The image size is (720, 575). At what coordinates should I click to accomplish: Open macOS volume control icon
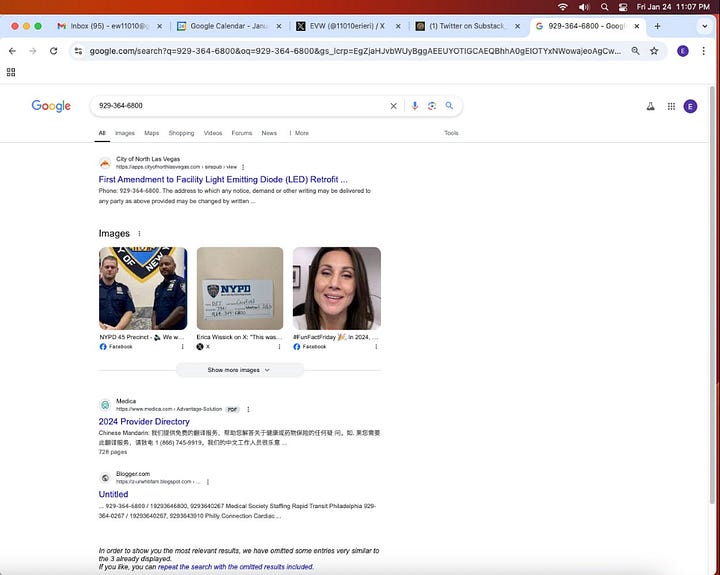[x=584, y=7]
